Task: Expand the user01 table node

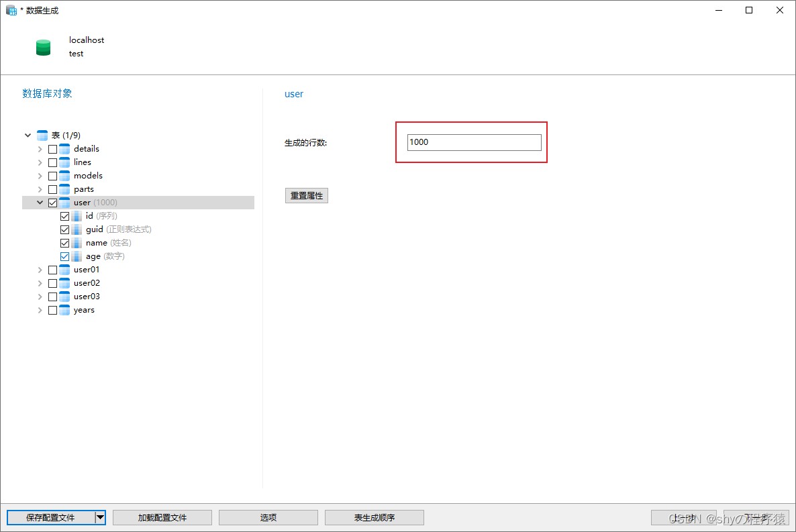Action: (x=40, y=270)
